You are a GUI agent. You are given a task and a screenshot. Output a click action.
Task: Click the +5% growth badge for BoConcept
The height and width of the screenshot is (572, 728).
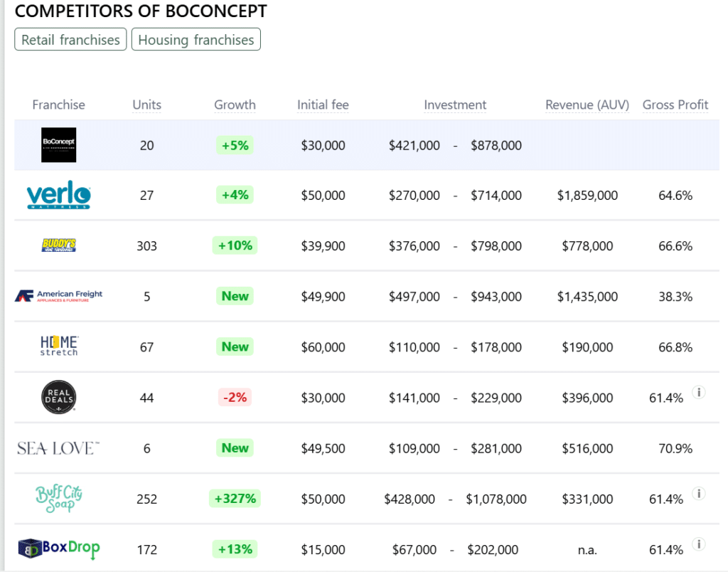point(235,145)
